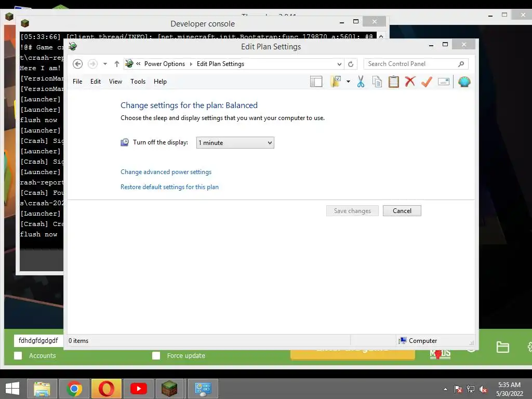Click the red X Delete icon
The width and height of the screenshot is (532, 399).
tap(410, 82)
